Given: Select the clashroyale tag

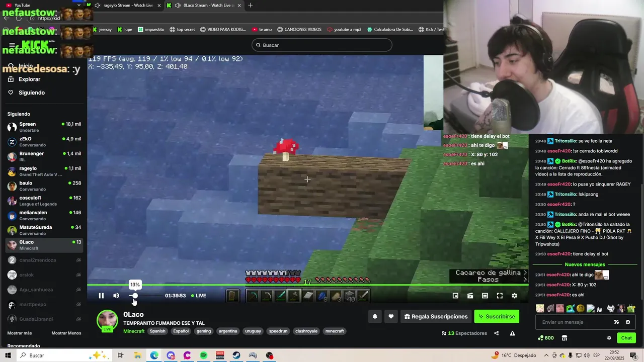Looking at the screenshot, I should pos(306,331).
